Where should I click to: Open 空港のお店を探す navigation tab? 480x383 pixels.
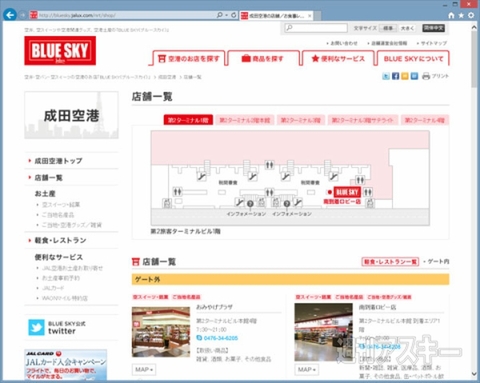(x=189, y=58)
